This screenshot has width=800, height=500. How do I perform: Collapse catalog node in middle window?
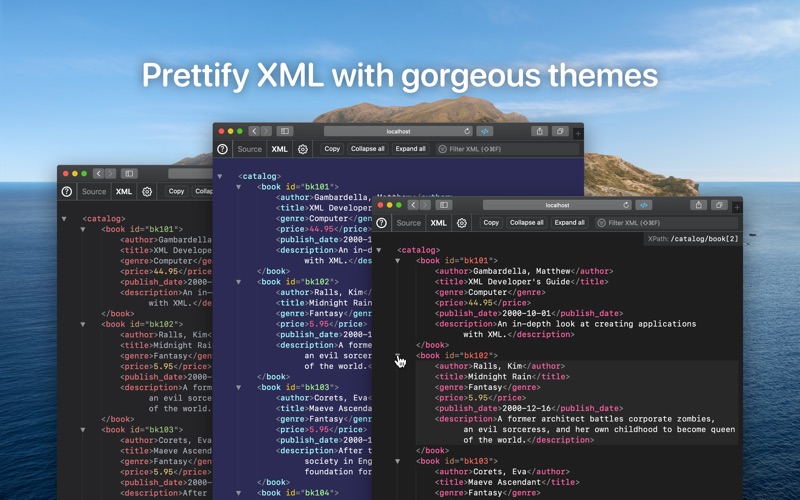pyautogui.click(x=219, y=176)
